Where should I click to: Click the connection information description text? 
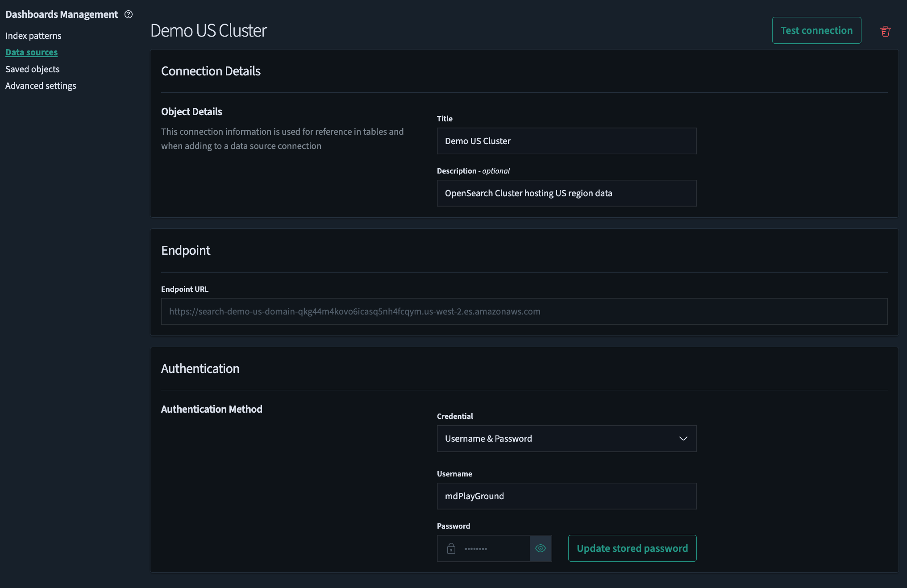[x=282, y=139]
